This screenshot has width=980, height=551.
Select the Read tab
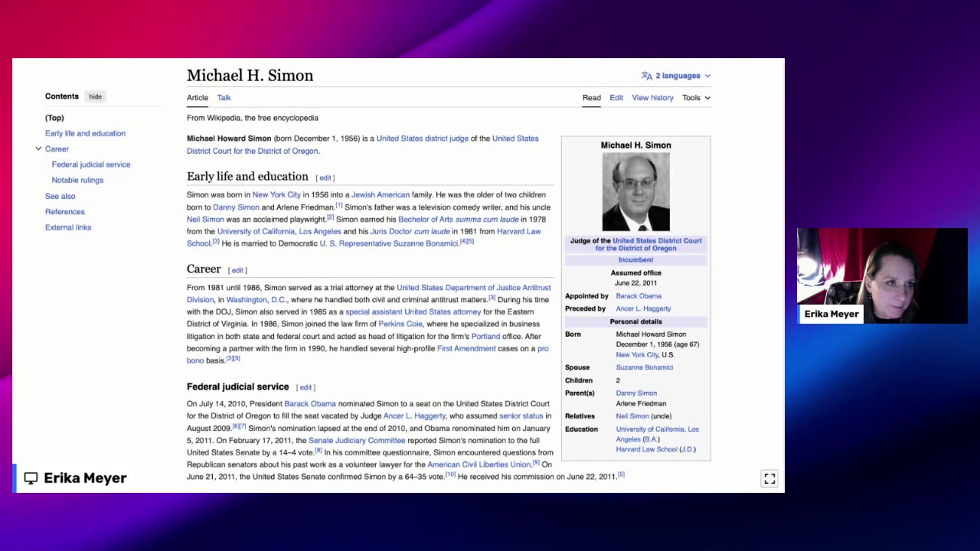click(x=591, y=98)
